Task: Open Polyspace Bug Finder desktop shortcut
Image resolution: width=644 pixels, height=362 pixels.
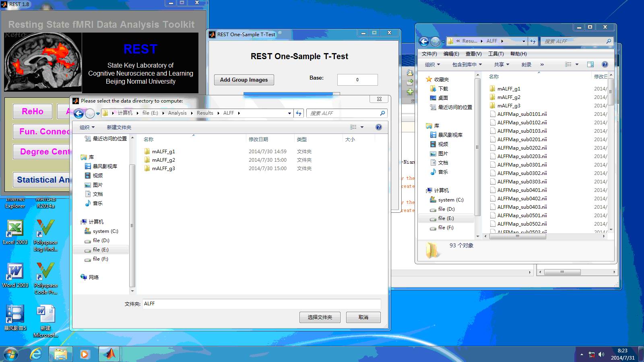Action: 45,236
